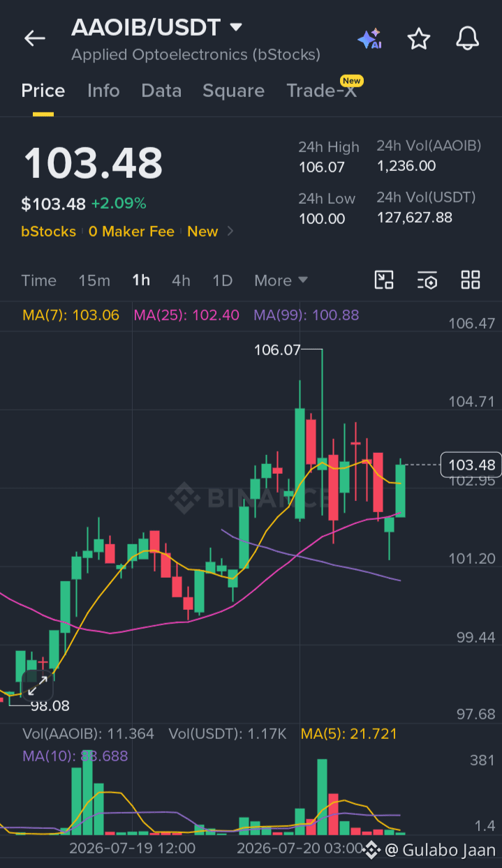Tap the bStocks label
This screenshot has width=502, height=868.
(48, 232)
